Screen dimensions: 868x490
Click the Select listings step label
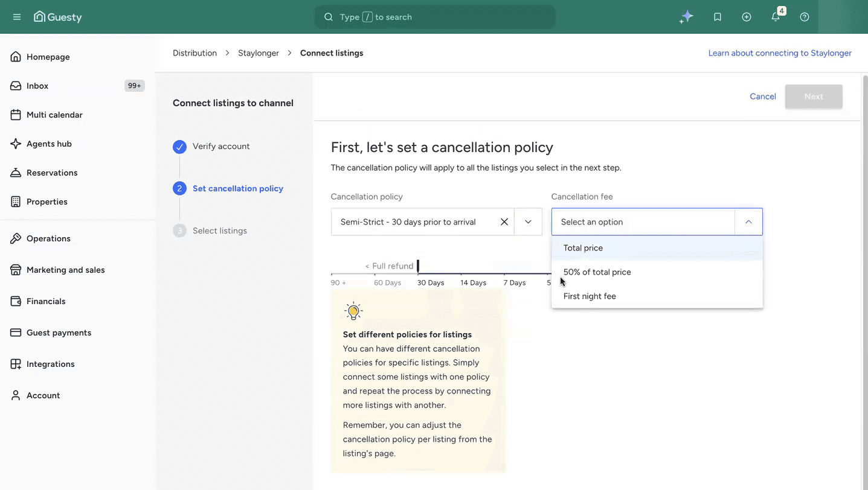click(220, 231)
